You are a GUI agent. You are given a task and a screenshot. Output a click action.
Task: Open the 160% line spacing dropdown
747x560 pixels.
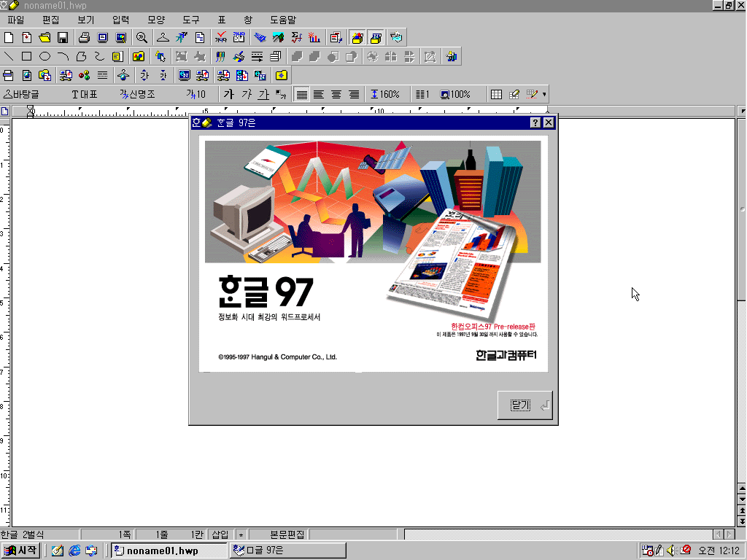385,94
